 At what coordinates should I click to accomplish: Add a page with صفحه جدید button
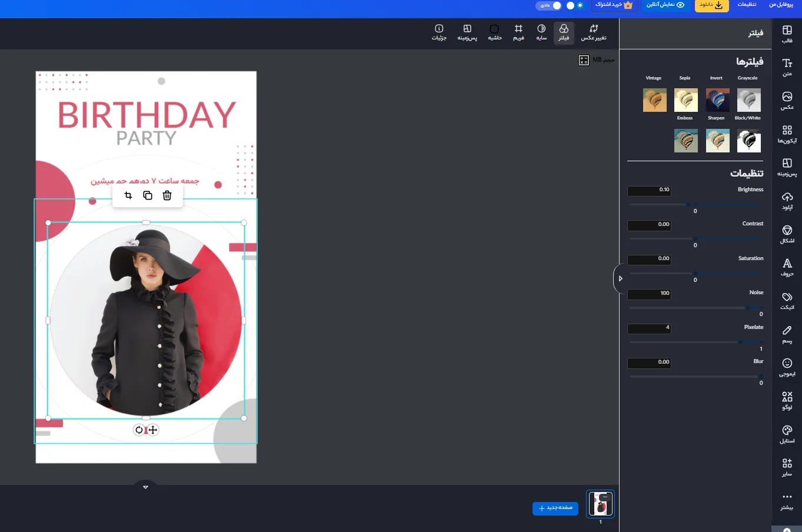click(555, 508)
